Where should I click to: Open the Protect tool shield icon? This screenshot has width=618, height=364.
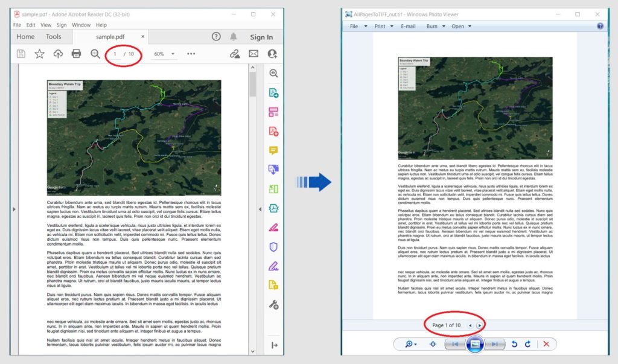pyautogui.click(x=273, y=246)
